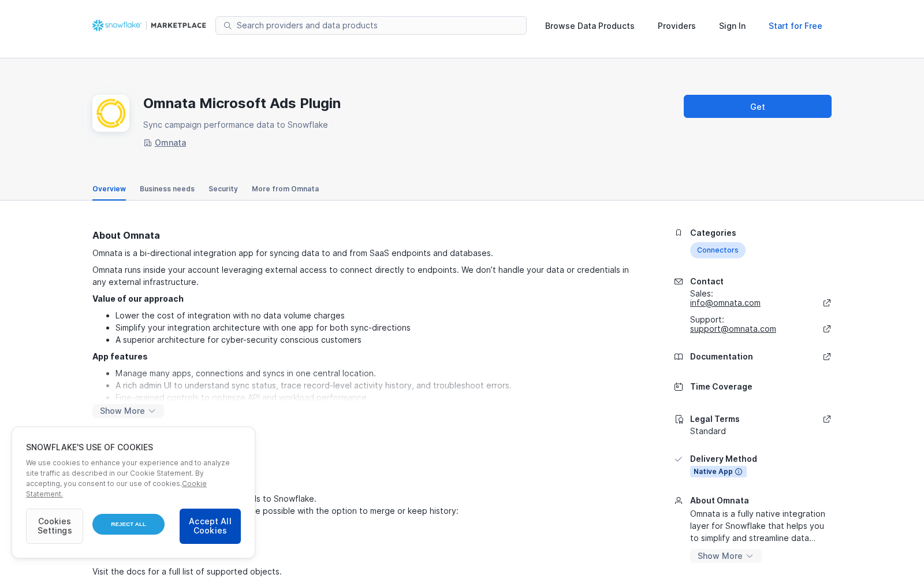Image resolution: width=924 pixels, height=578 pixels.
Task: Click the support@omnata.com email link
Action: 733,329
